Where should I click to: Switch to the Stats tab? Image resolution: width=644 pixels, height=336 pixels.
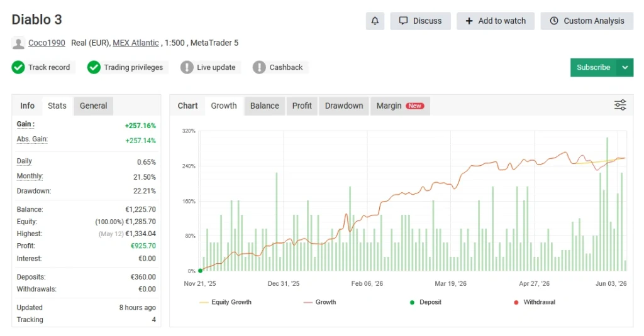click(x=57, y=106)
